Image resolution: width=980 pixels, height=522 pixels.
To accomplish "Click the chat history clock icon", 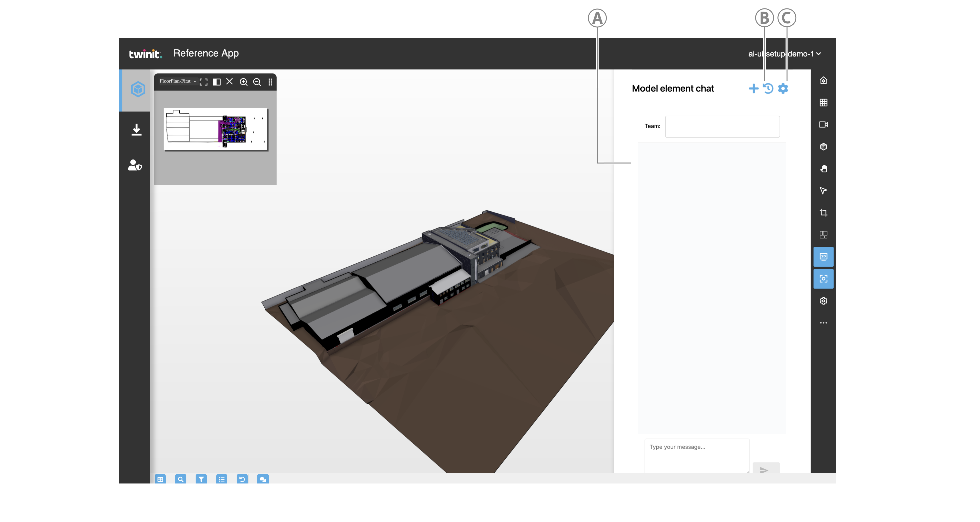I will point(768,89).
